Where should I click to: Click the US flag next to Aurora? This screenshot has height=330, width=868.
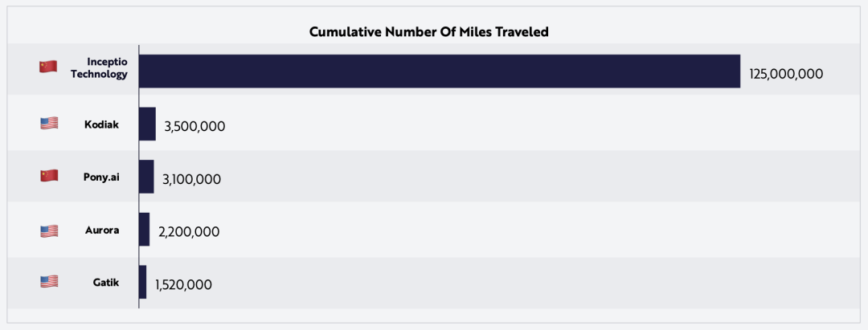pyautogui.click(x=49, y=231)
